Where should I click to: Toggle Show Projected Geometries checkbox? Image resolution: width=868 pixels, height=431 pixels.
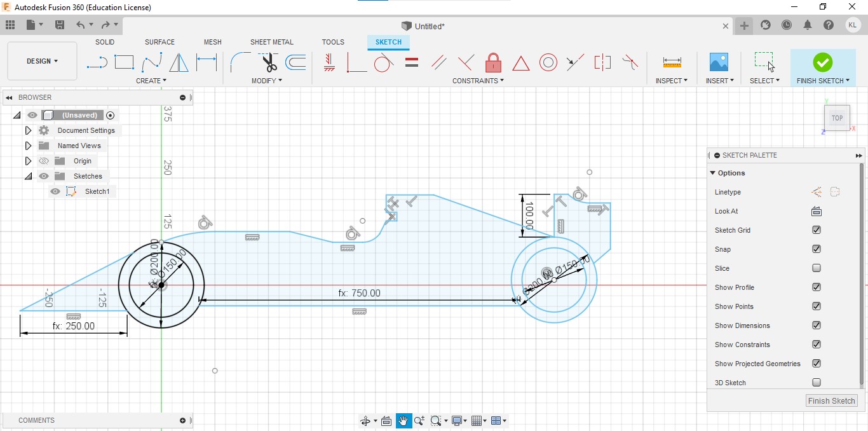pyautogui.click(x=817, y=364)
